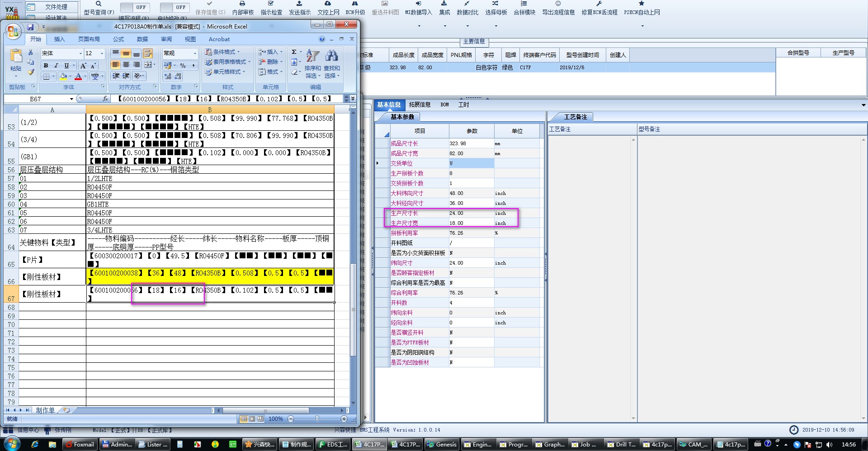Screen dimensions: 868x451
Task: Switch to the 工时 tab
Action: coord(464,104)
